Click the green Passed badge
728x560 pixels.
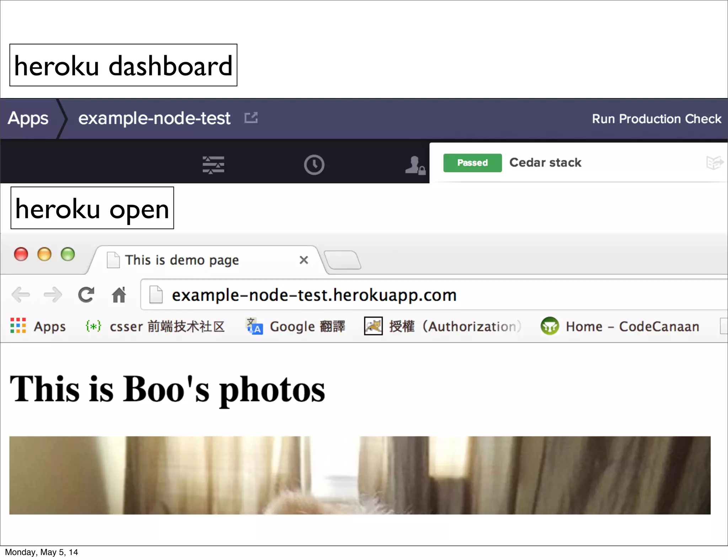click(472, 163)
